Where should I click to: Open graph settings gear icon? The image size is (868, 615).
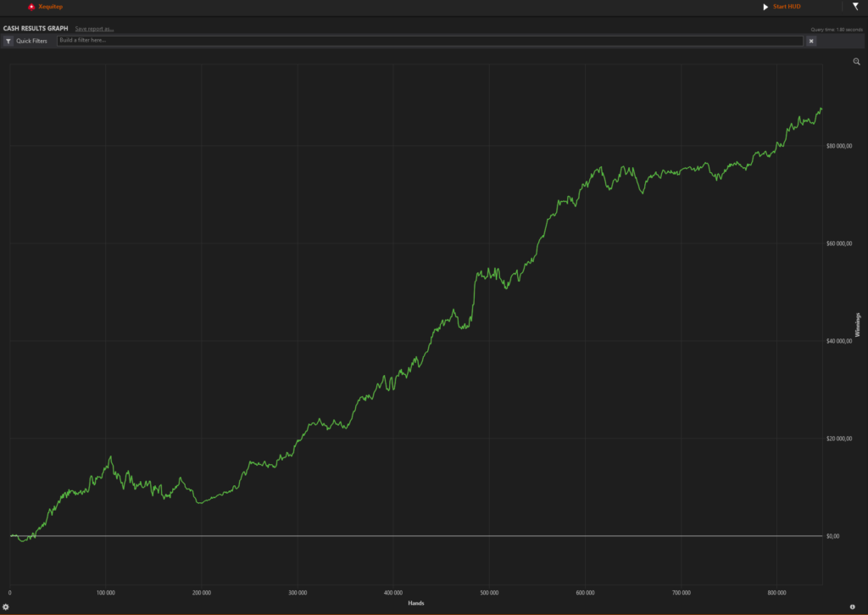(6, 607)
